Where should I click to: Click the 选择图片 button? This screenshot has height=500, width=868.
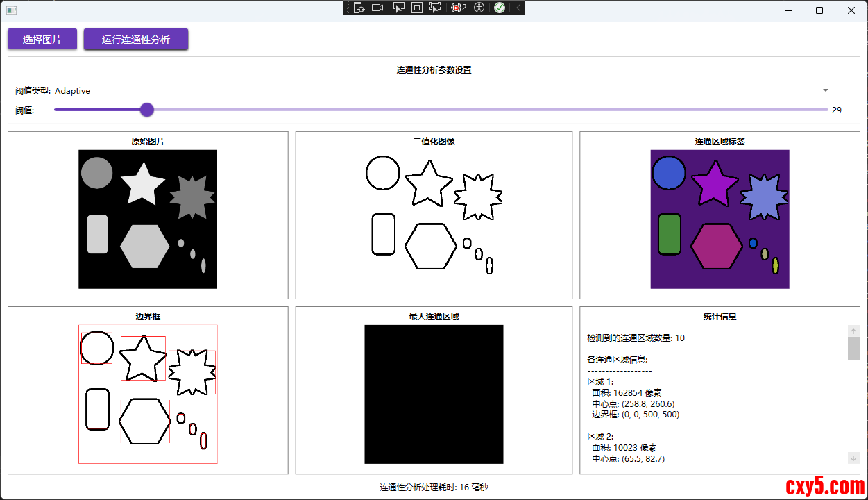click(42, 40)
